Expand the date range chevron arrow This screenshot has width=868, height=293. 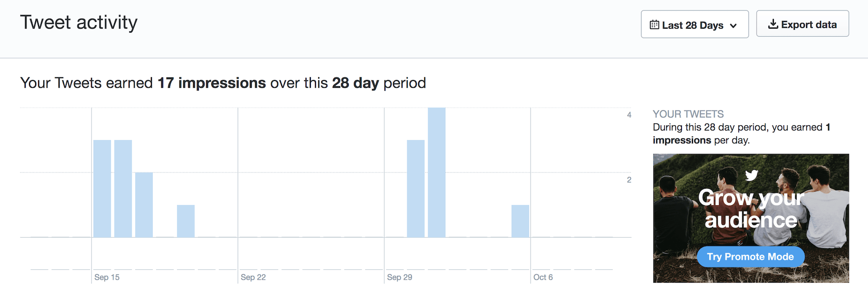click(733, 26)
